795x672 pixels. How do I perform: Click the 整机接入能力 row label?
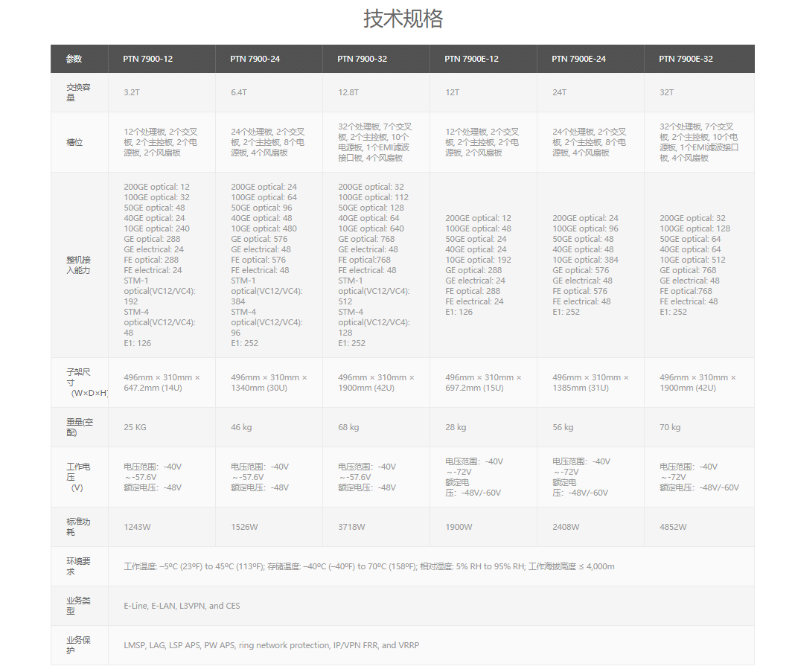coord(79,265)
